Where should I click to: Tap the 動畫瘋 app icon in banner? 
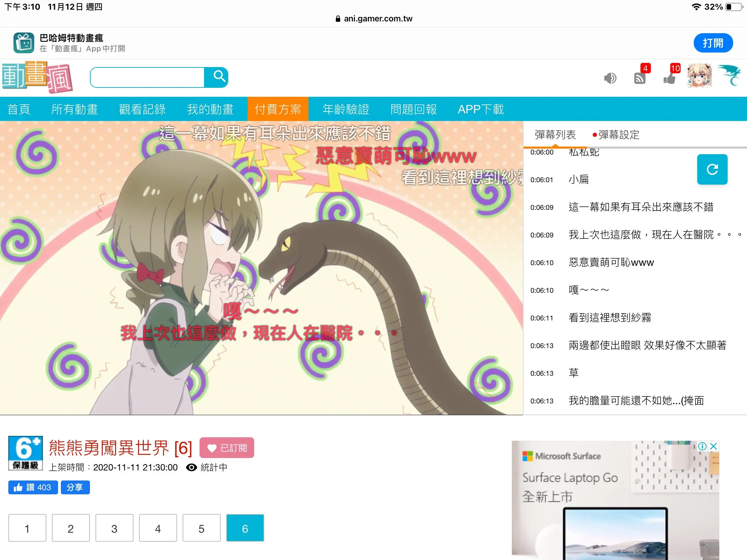pos(24,43)
